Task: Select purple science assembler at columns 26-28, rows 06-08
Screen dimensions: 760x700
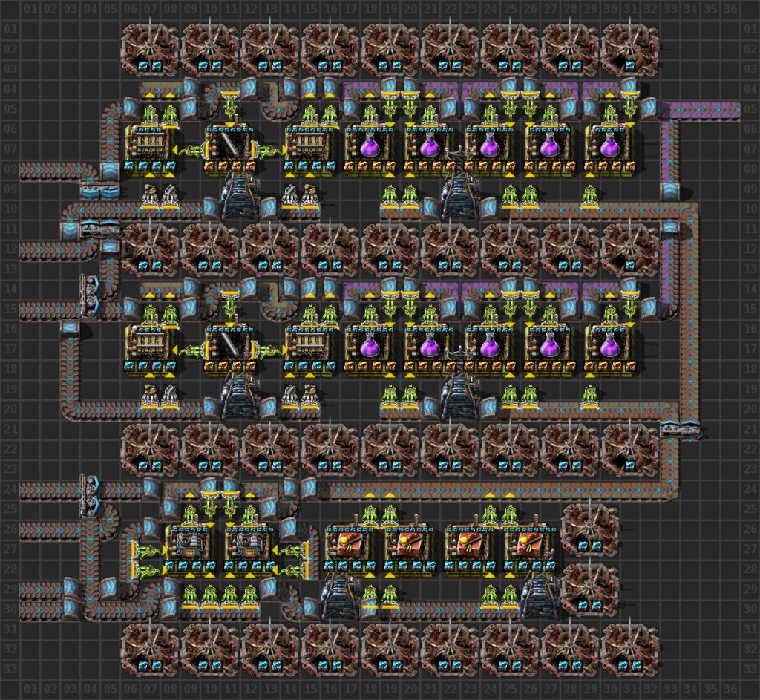Action: (x=550, y=149)
